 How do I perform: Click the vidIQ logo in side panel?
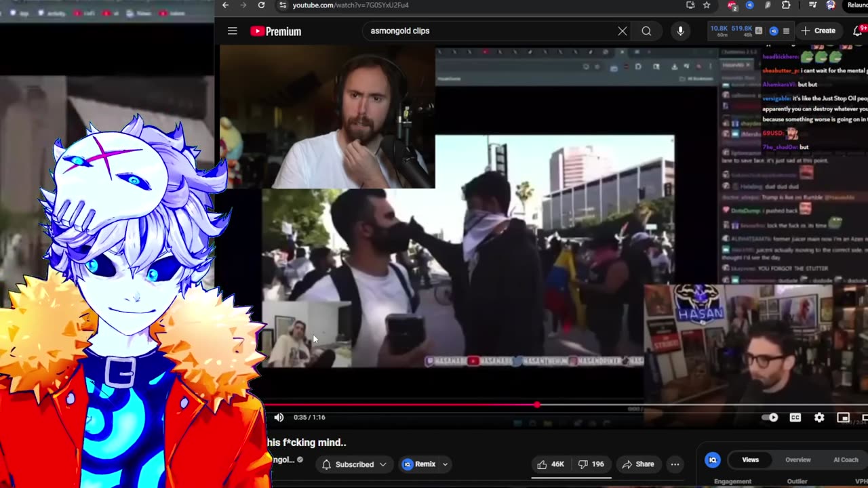tap(712, 460)
